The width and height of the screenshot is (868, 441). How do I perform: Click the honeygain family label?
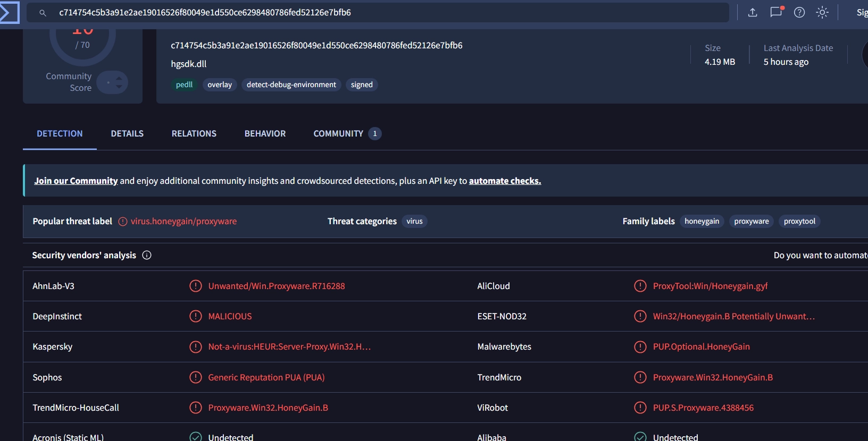tap(702, 222)
